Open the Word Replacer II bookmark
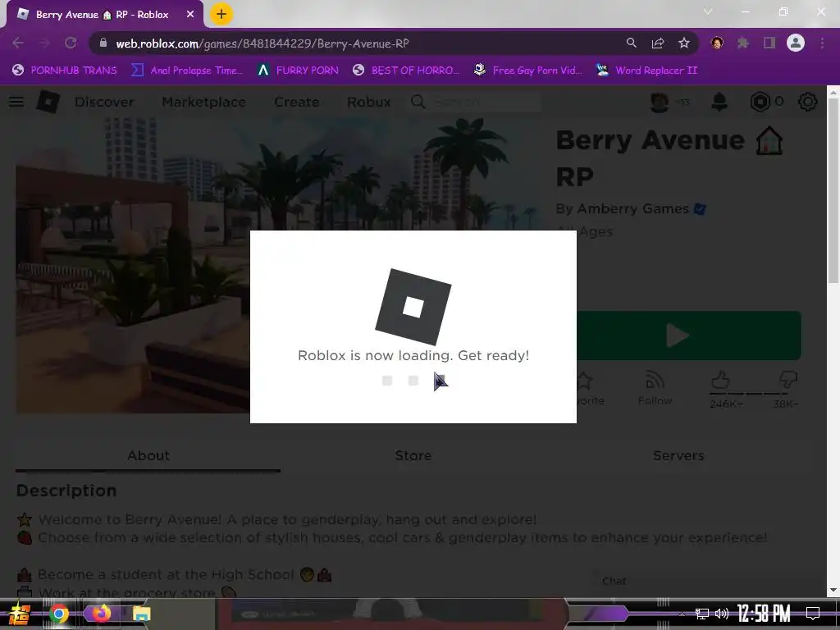This screenshot has height=630, width=840. (x=647, y=71)
